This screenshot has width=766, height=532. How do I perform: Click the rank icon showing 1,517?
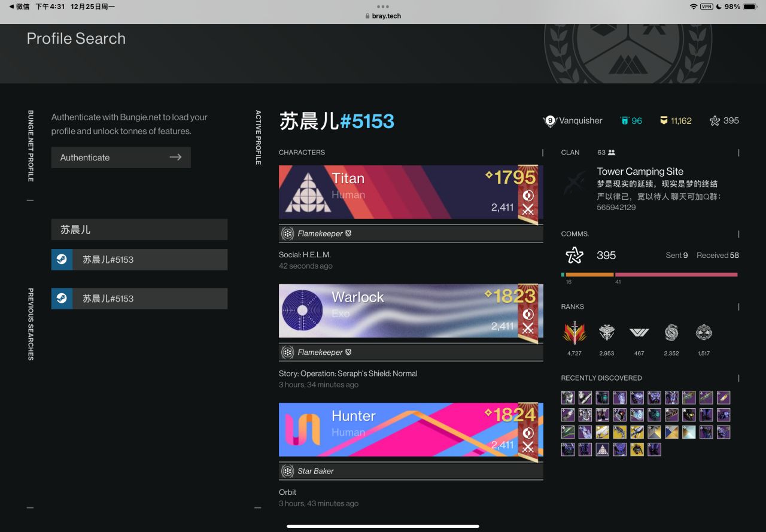click(704, 333)
